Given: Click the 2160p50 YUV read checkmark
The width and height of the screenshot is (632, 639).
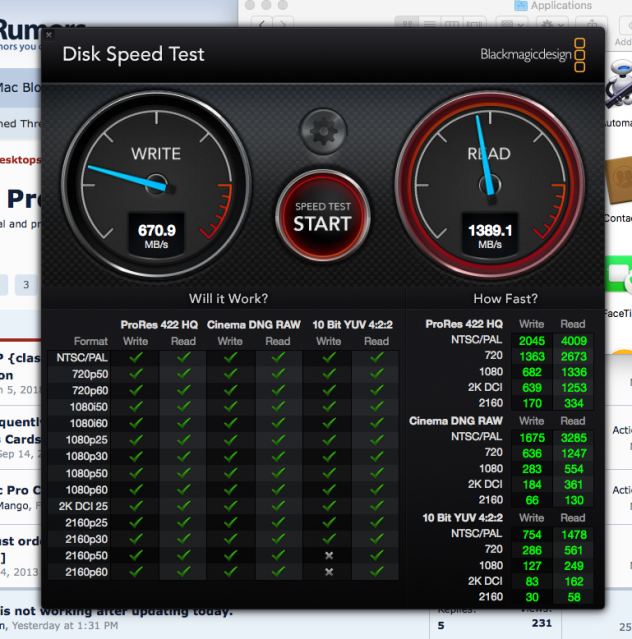Looking at the screenshot, I should point(377,555).
